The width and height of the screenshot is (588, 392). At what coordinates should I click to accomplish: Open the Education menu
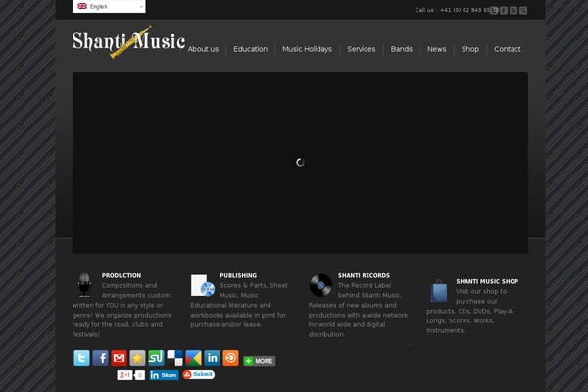click(x=251, y=49)
